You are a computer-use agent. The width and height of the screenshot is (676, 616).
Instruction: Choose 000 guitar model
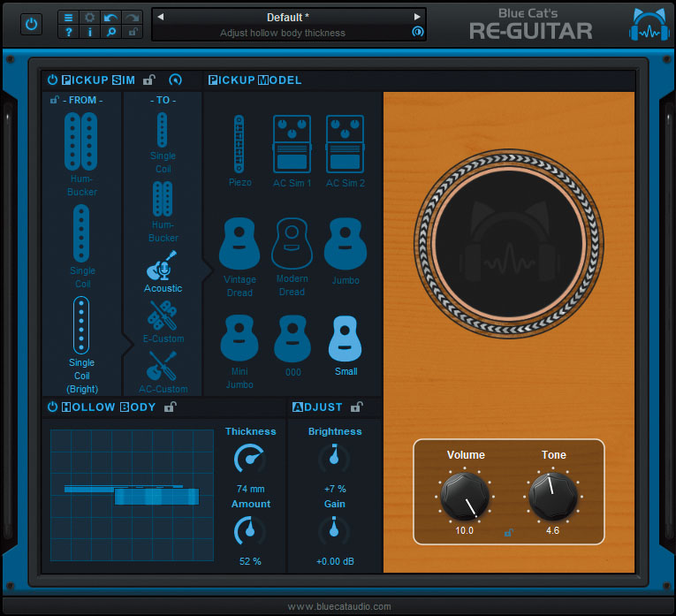coord(292,346)
